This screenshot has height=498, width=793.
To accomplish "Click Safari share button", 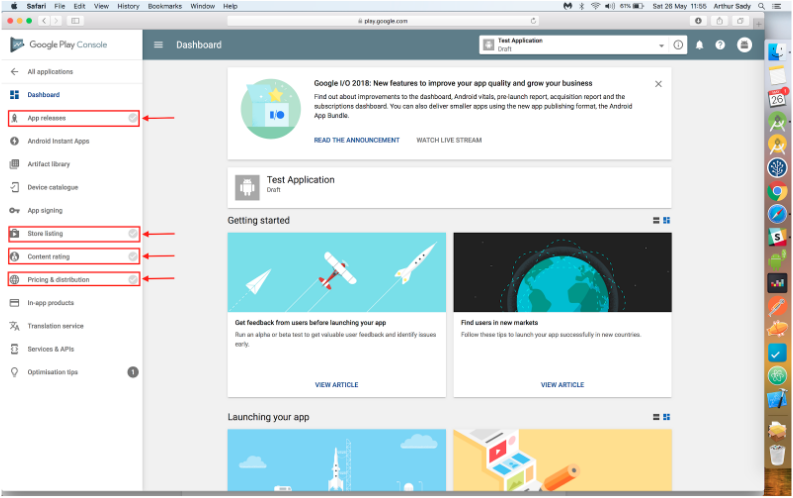I will click(719, 21).
